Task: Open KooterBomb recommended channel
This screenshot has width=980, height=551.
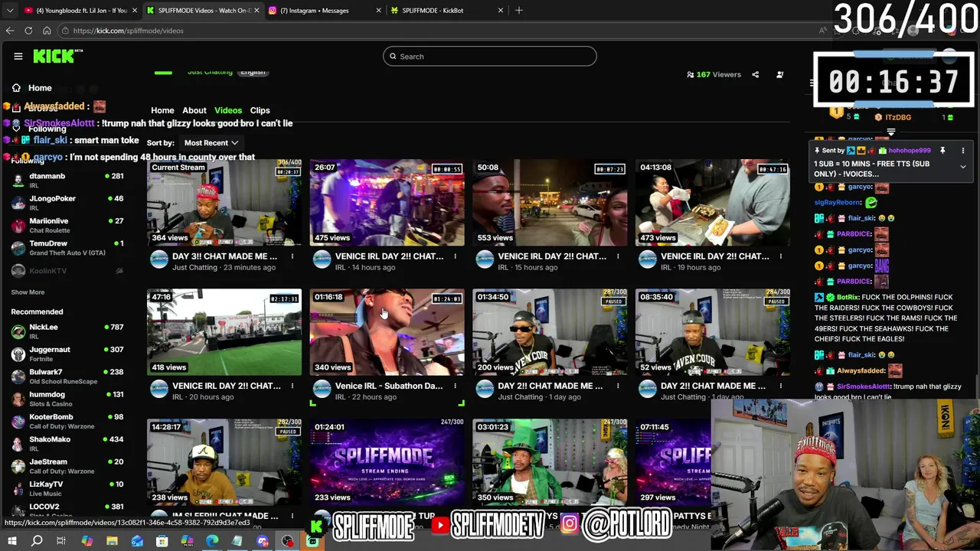Action: 67,421
